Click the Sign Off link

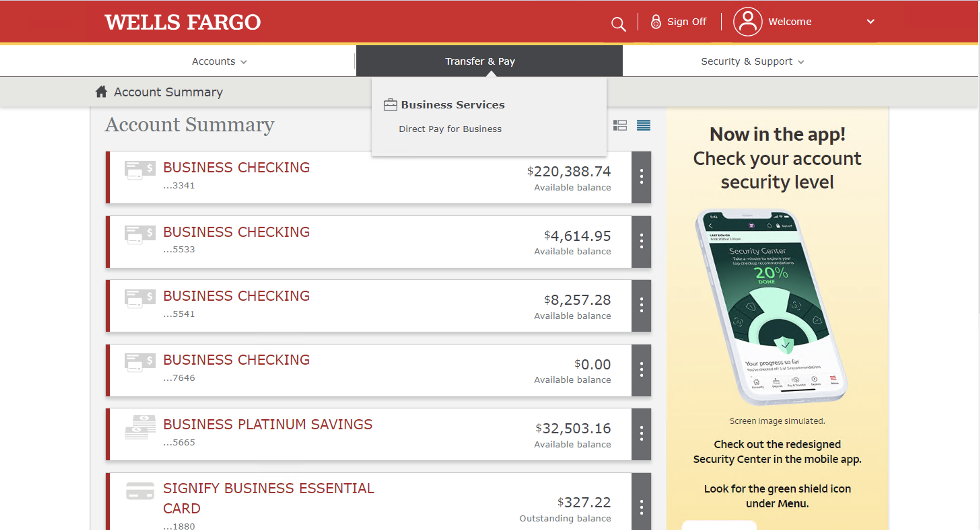tap(686, 22)
